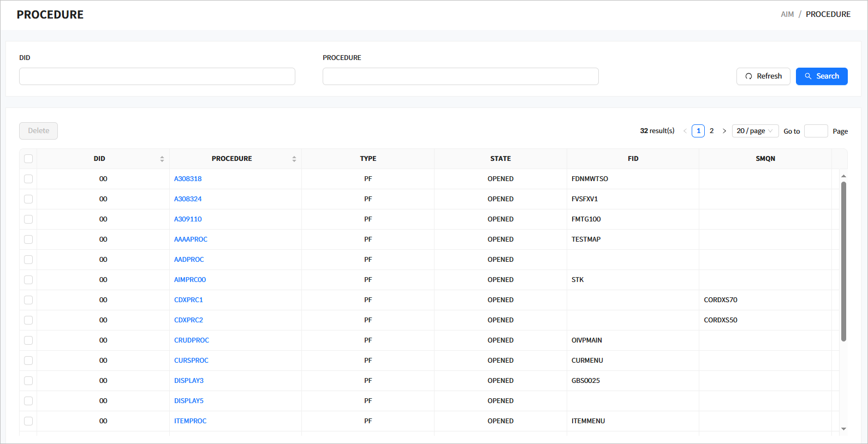Viewport: 868px width, 444px height.
Task: Navigate to AIM in the breadcrumb
Action: tap(787, 14)
